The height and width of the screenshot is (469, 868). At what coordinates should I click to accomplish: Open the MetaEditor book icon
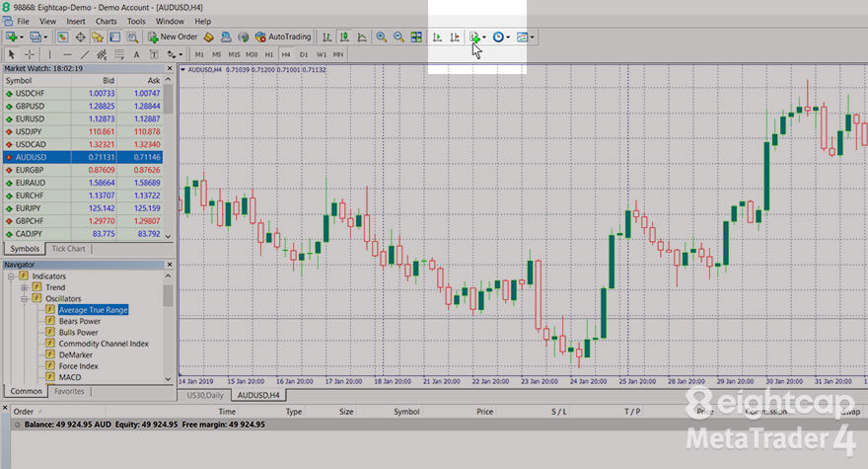pyautogui.click(x=209, y=38)
